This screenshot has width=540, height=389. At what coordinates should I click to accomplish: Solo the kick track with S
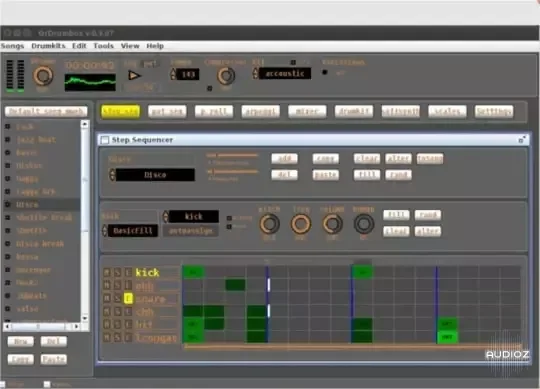[117, 273]
